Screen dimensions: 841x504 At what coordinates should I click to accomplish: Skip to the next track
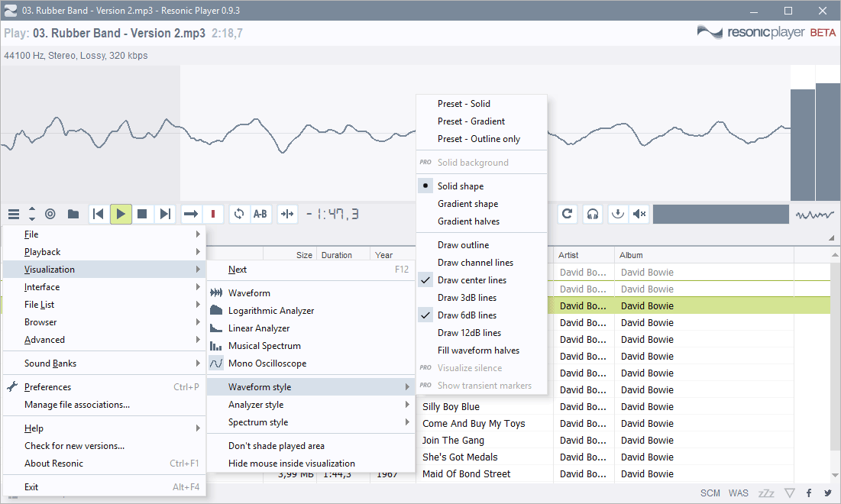[x=165, y=214]
